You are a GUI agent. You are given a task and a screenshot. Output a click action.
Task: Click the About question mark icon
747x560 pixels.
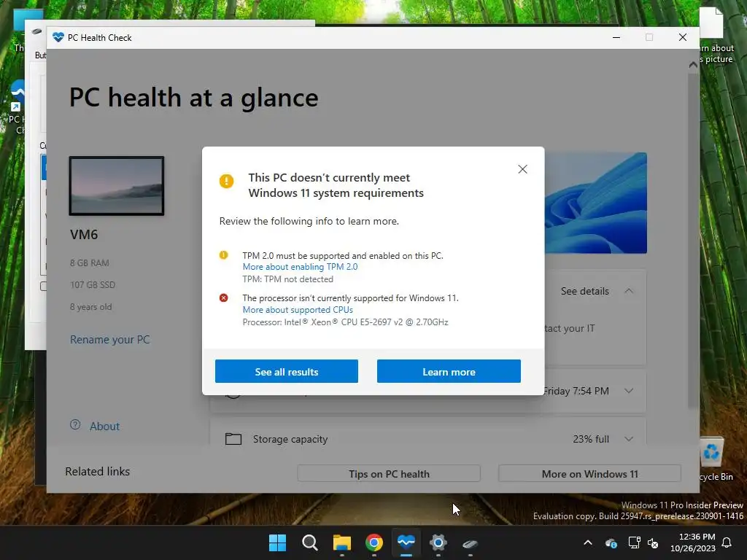[75, 425]
